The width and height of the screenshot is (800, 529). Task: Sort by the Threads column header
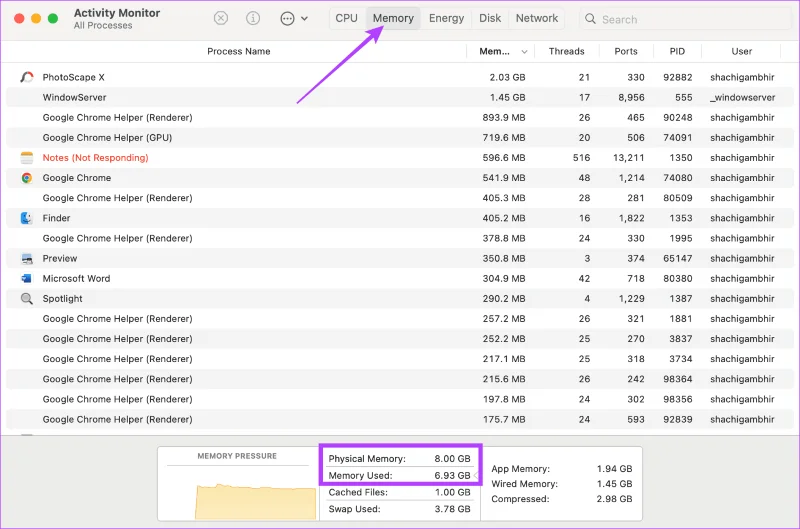click(566, 51)
